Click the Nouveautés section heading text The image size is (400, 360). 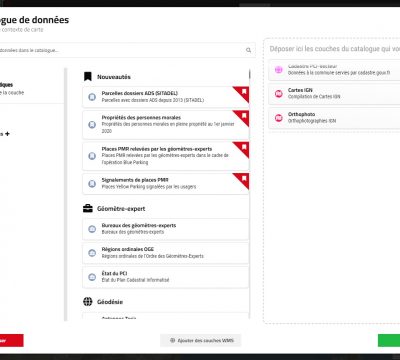114,77
